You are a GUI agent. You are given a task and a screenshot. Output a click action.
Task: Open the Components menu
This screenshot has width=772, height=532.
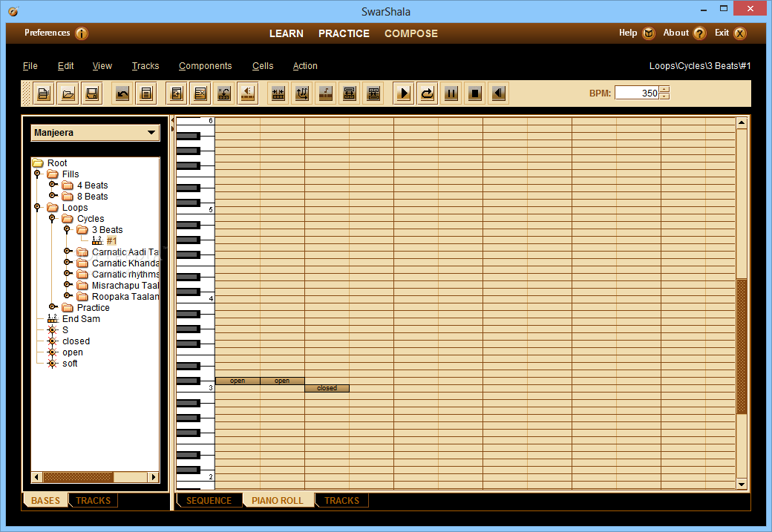tap(206, 66)
